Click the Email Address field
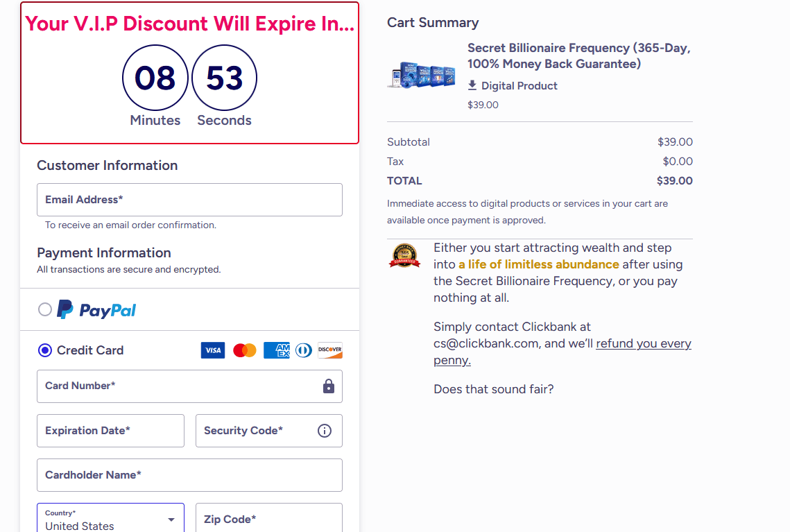This screenshot has width=790, height=532. pyautogui.click(x=189, y=199)
